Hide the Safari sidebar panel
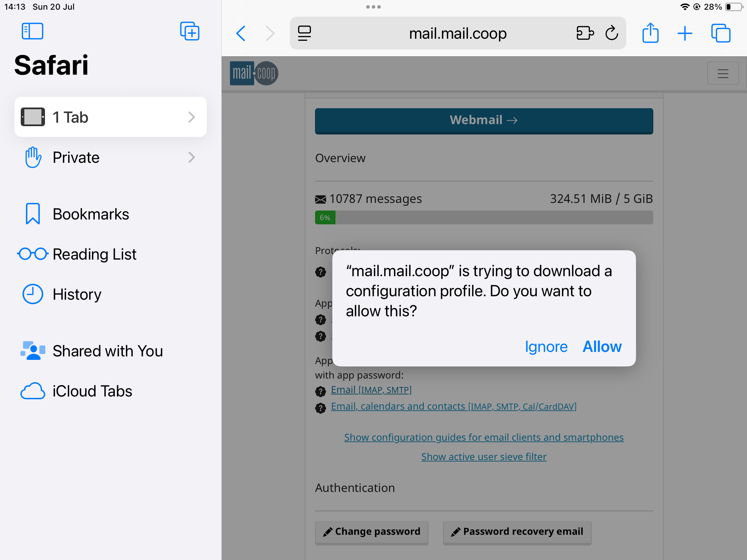The height and width of the screenshot is (560, 747). [32, 31]
